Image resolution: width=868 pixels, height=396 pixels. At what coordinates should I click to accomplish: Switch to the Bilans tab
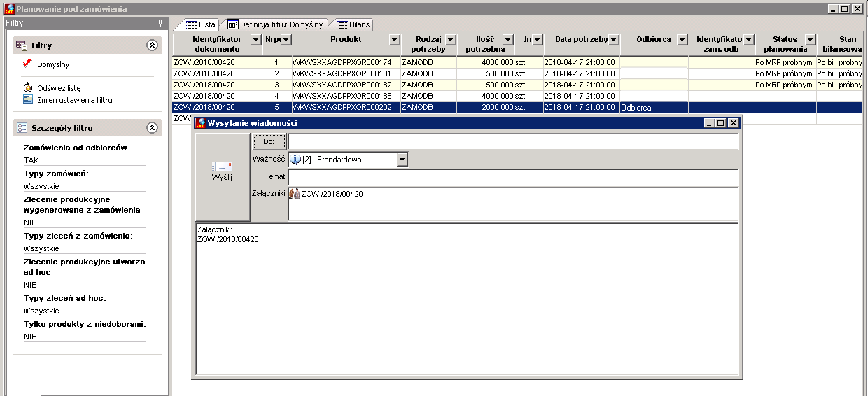[x=353, y=24]
